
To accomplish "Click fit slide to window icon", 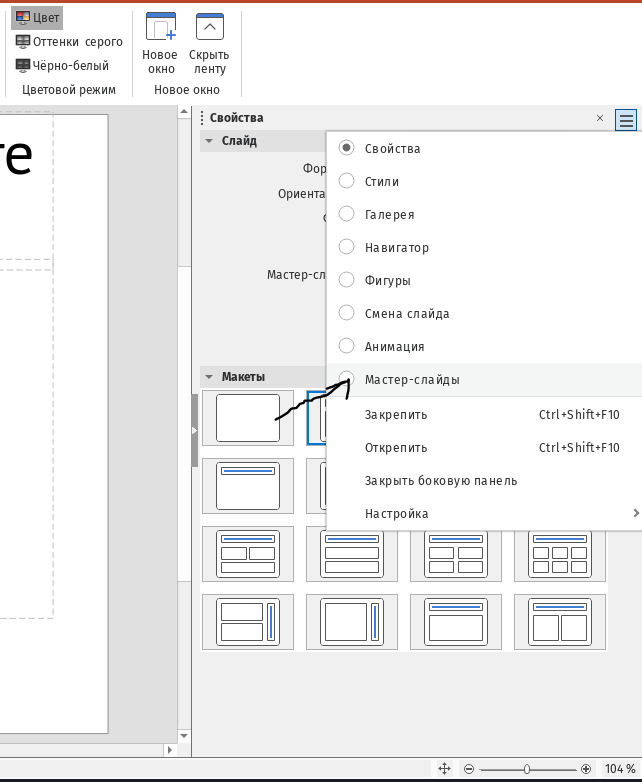I will click(x=444, y=769).
